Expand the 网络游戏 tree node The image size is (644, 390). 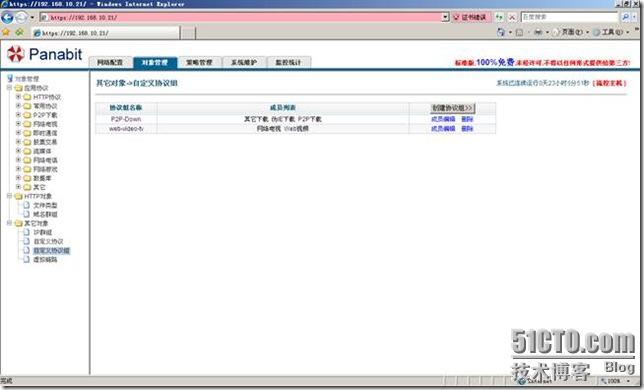(18, 169)
